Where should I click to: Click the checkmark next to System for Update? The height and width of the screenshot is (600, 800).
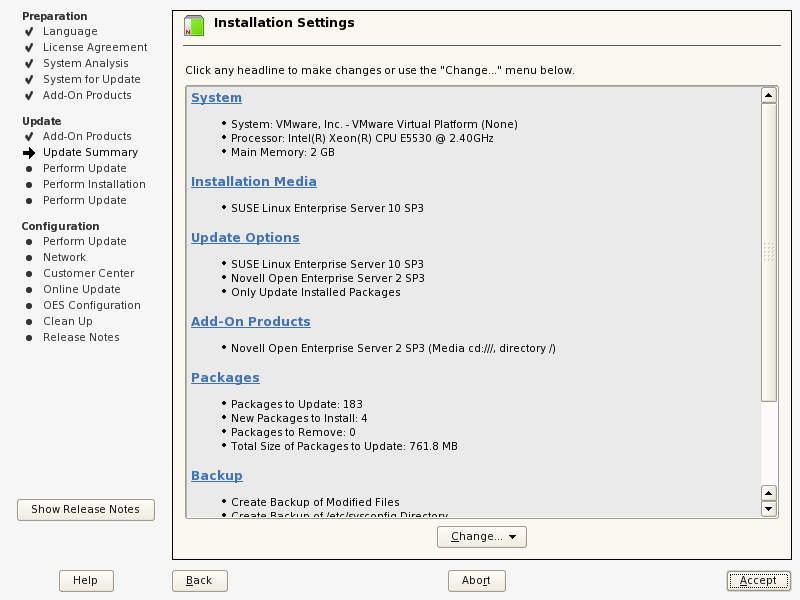click(x=29, y=80)
